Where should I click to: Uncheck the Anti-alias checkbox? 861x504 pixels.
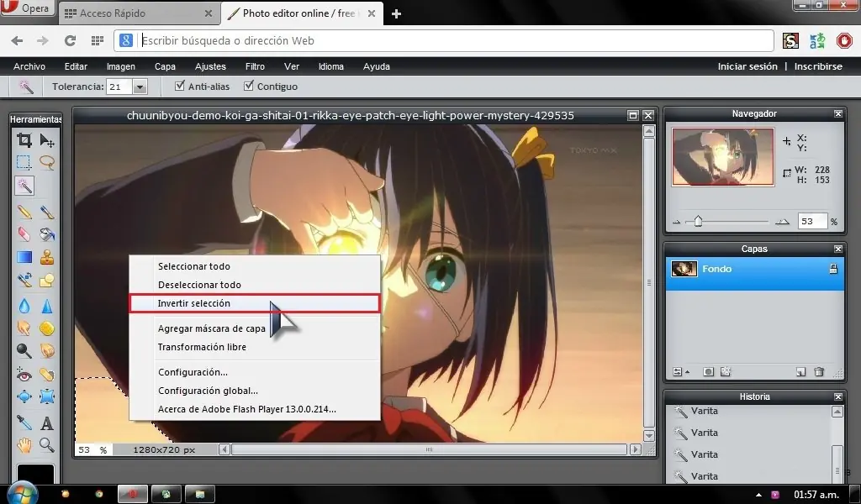[180, 86]
